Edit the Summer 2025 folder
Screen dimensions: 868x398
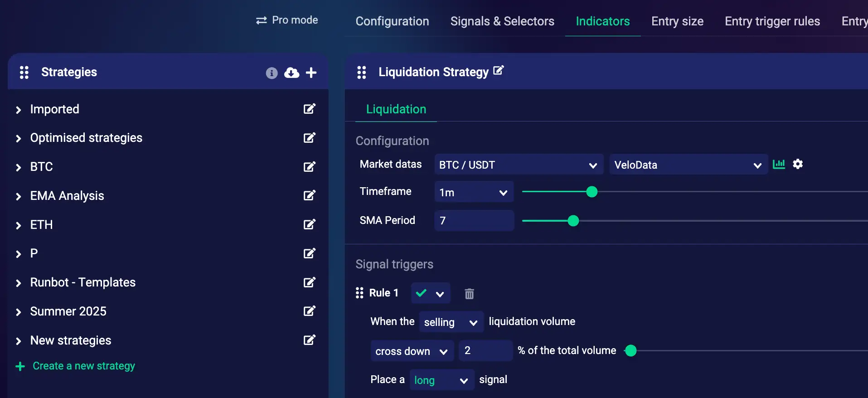click(309, 311)
